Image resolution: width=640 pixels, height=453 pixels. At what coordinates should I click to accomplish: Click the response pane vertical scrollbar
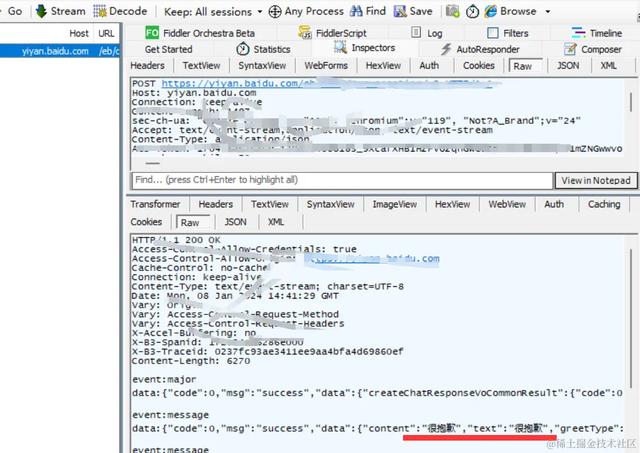click(631, 318)
